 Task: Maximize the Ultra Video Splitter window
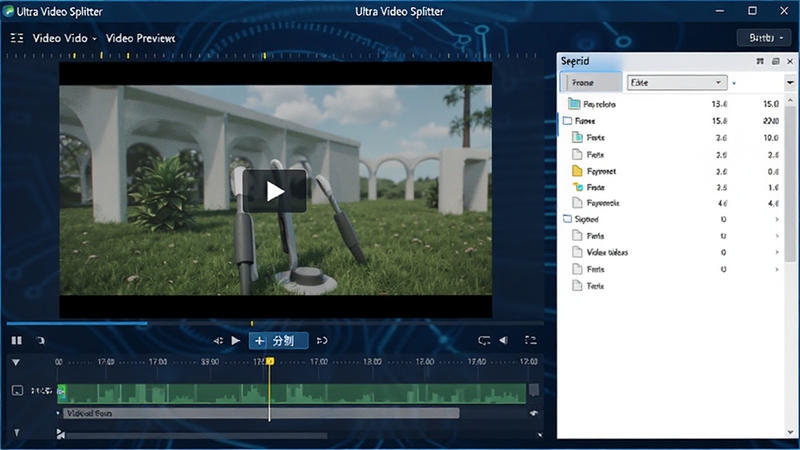coord(752,11)
